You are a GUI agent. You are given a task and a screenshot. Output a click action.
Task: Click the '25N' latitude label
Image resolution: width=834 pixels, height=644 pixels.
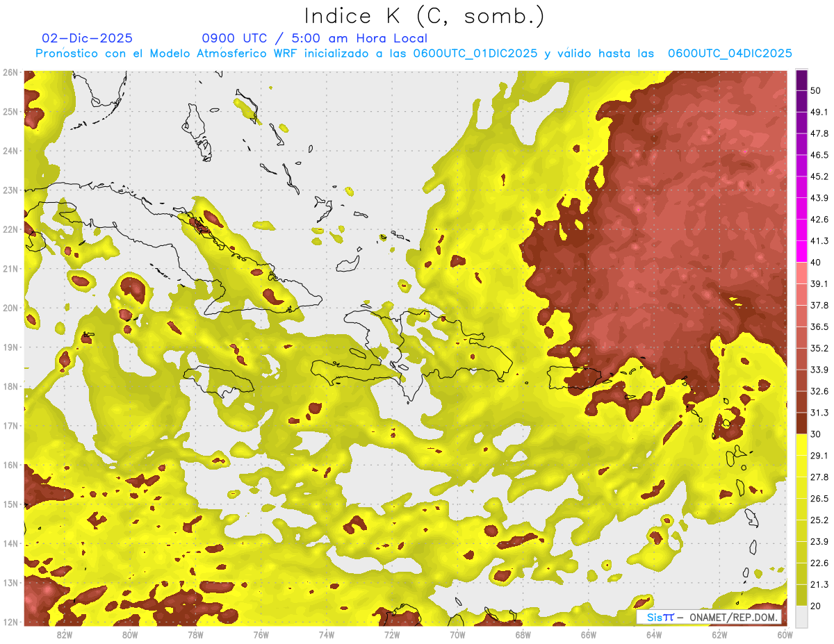pos(10,111)
